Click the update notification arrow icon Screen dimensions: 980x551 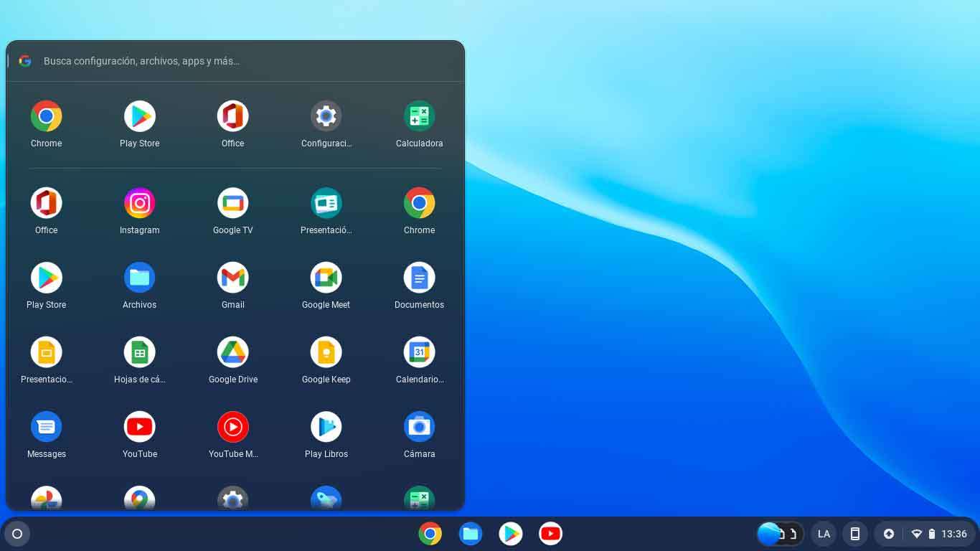889,534
